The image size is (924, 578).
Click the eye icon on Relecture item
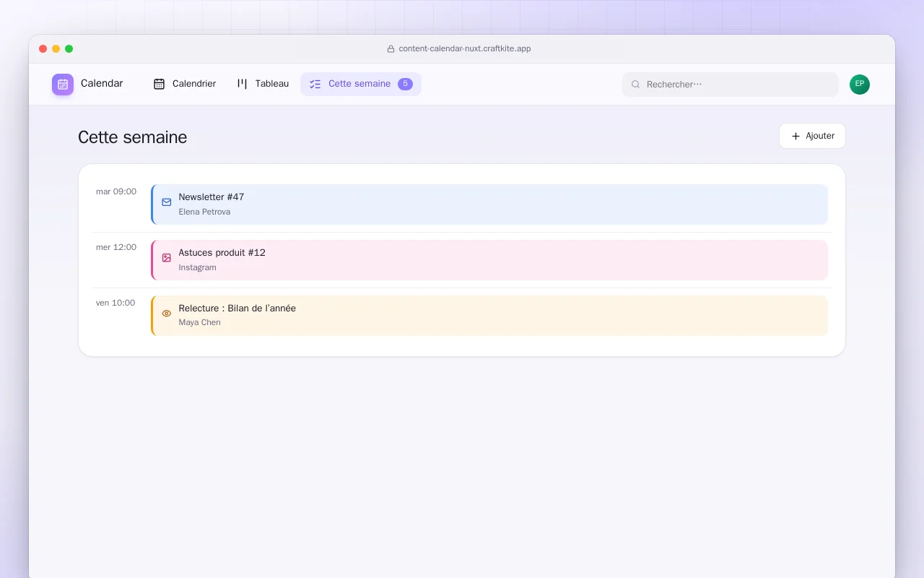[x=167, y=314]
